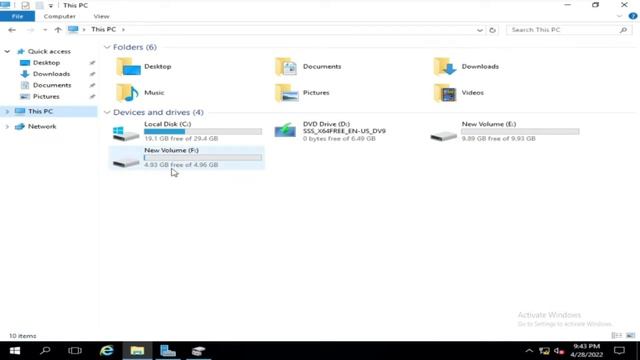
Task: Open the recent locations dropdown arrow
Action: coord(45,30)
